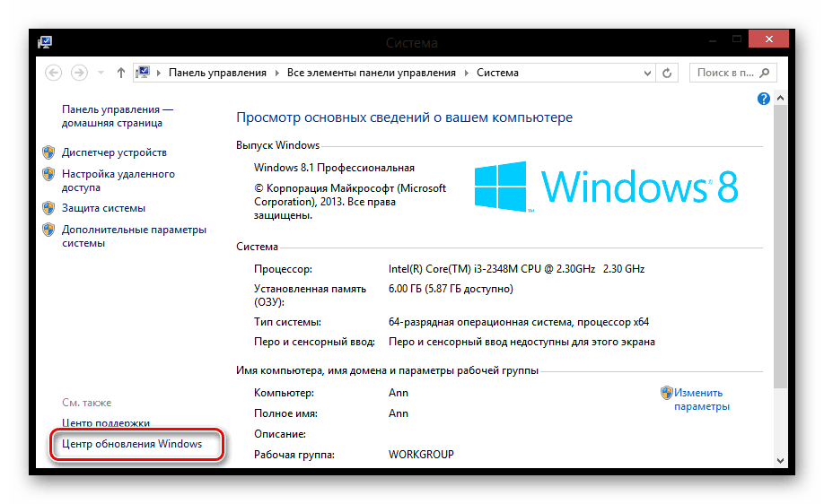Image resolution: width=824 pixels, height=504 pixels.
Task: Expand chevron before Система breadcrumb
Action: point(466,73)
